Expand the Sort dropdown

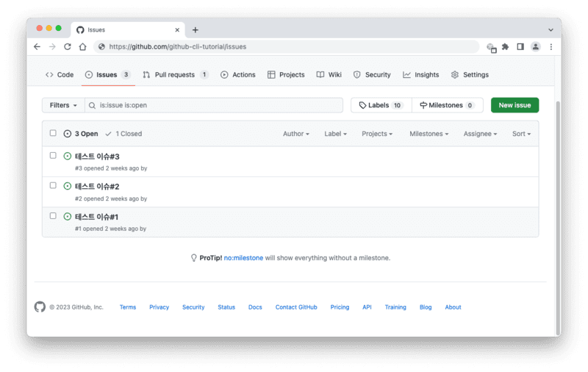pos(521,134)
